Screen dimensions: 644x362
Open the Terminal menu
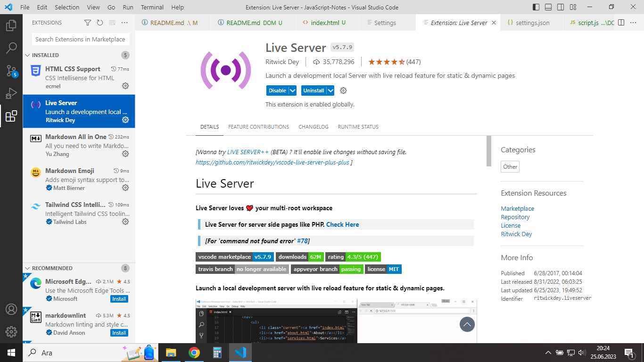(x=152, y=7)
